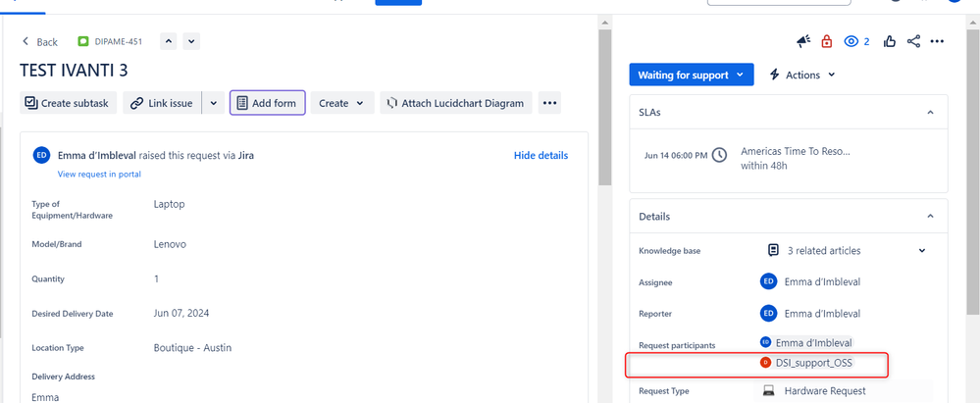Click the Hardware Request request type

[x=825, y=390]
